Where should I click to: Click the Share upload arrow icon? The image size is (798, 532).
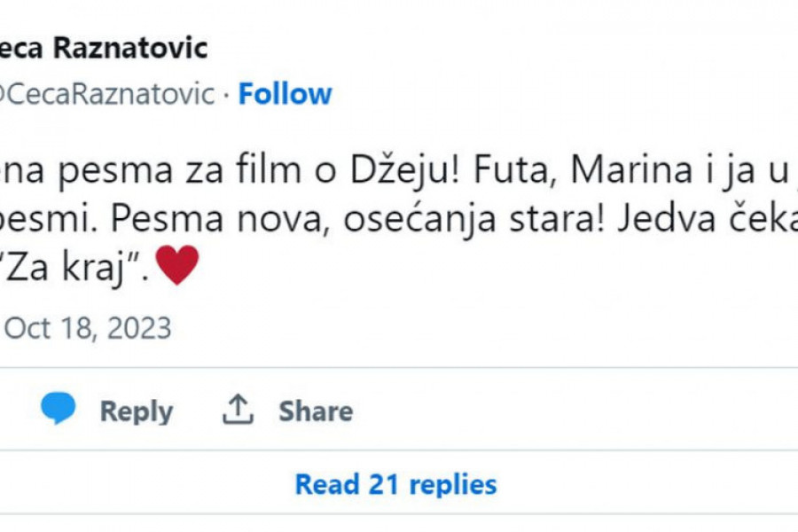pos(238,410)
